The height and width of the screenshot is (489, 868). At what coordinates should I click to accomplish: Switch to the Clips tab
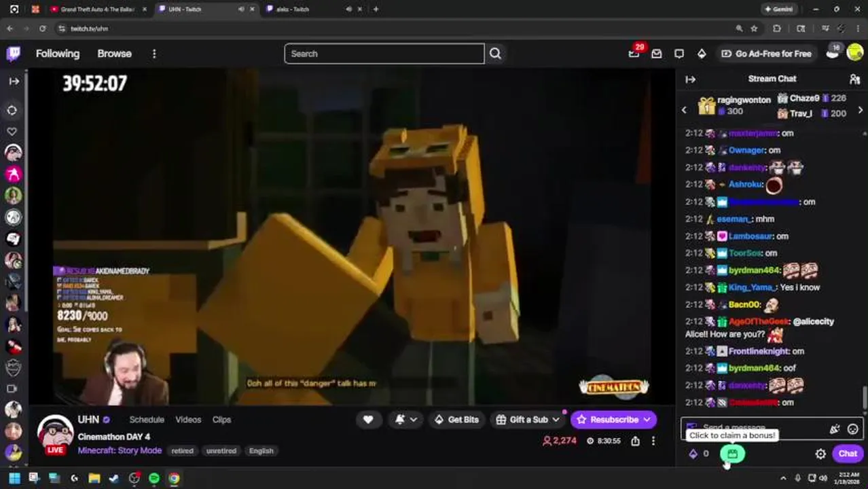click(x=221, y=420)
